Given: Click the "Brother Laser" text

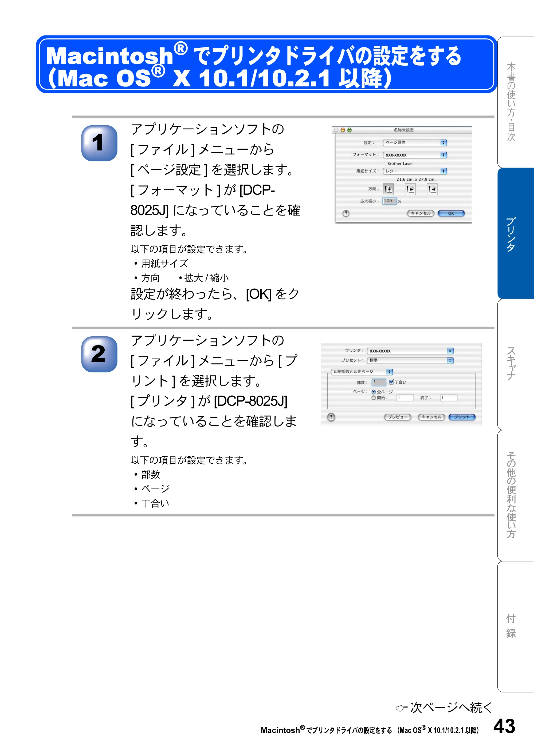Looking at the screenshot, I should 400,163.
